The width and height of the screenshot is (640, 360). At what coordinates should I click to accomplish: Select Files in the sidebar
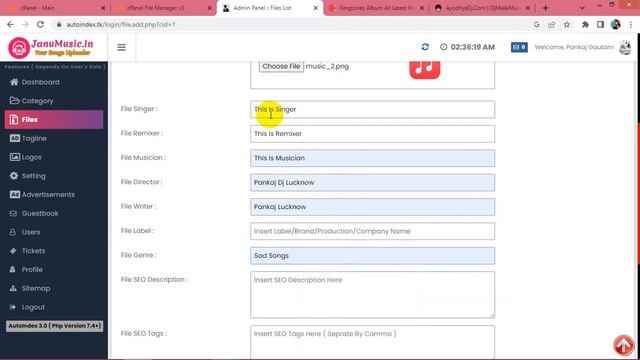[x=54, y=120]
